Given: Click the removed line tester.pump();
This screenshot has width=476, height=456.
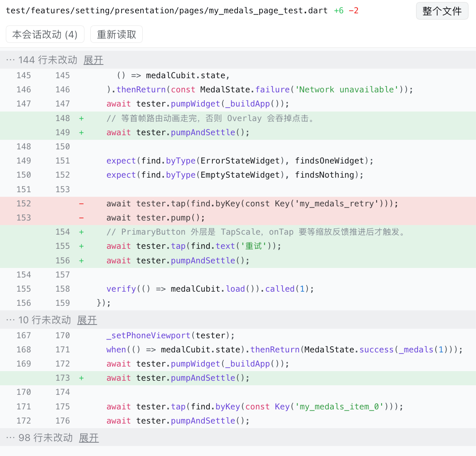Looking at the screenshot, I should (x=238, y=218).
